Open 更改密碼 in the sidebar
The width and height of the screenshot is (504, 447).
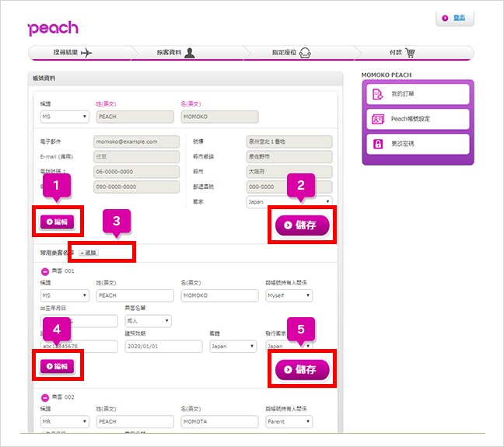coord(418,144)
